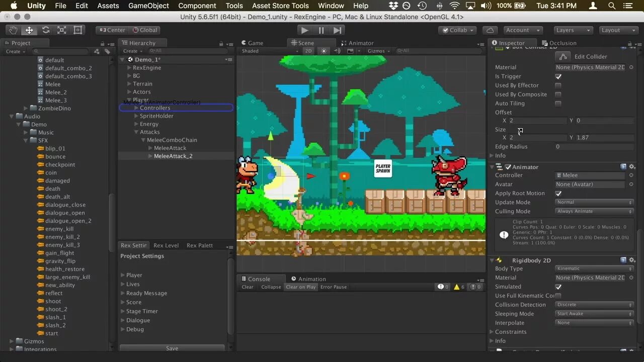The height and width of the screenshot is (362, 644).
Task: Click the Edit Collider icon button
Action: coord(563,56)
